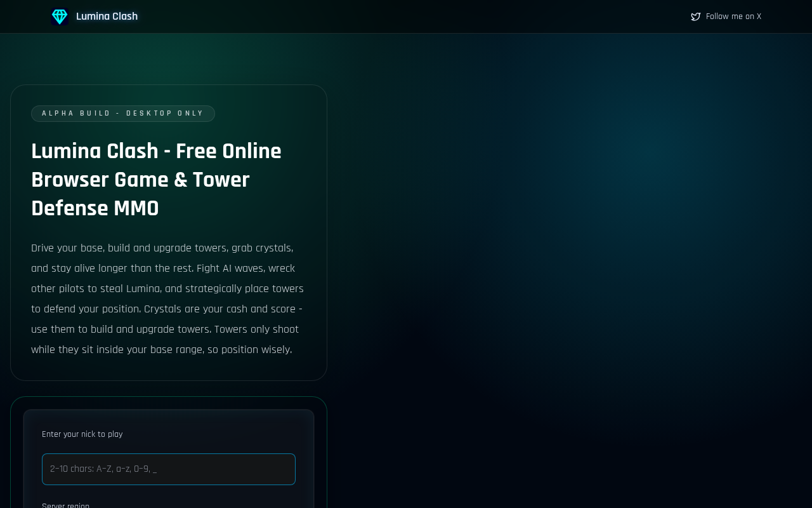This screenshot has width=812, height=508.
Task: Click the 'Enter your nick to play' label
Action: (x=82, y=434)
